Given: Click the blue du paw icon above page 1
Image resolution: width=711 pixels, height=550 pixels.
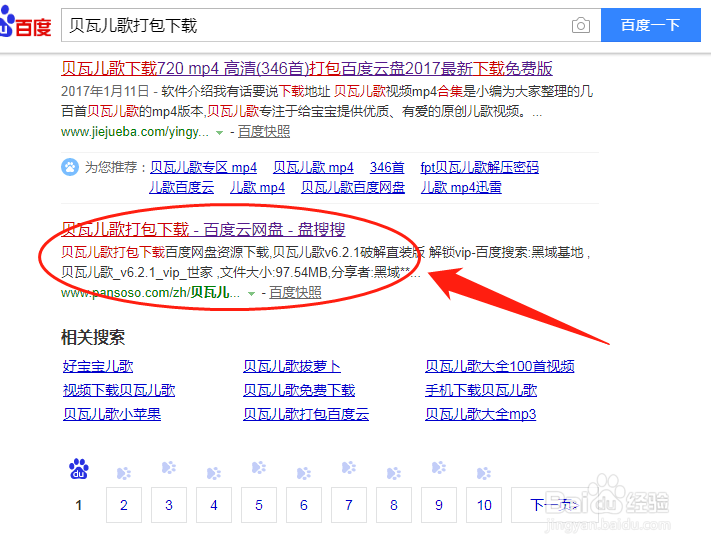Looking at the screenshot, I should [78, 469].
